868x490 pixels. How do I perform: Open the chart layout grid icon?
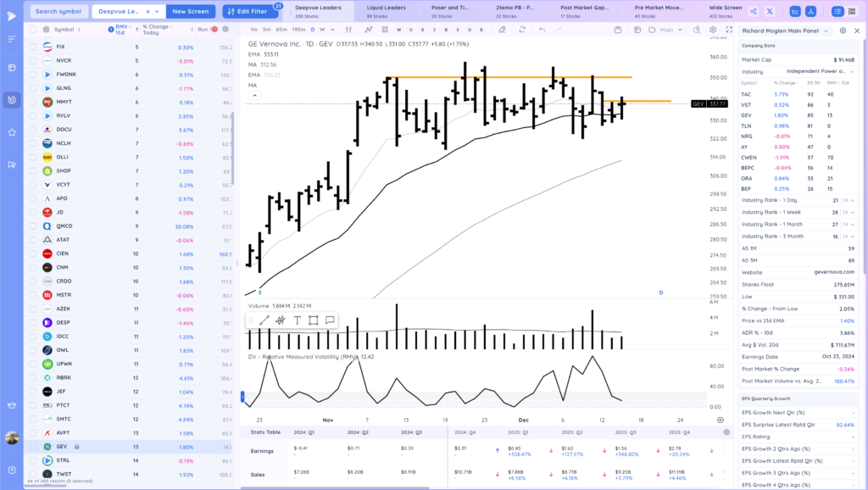(x=385, y=30)
